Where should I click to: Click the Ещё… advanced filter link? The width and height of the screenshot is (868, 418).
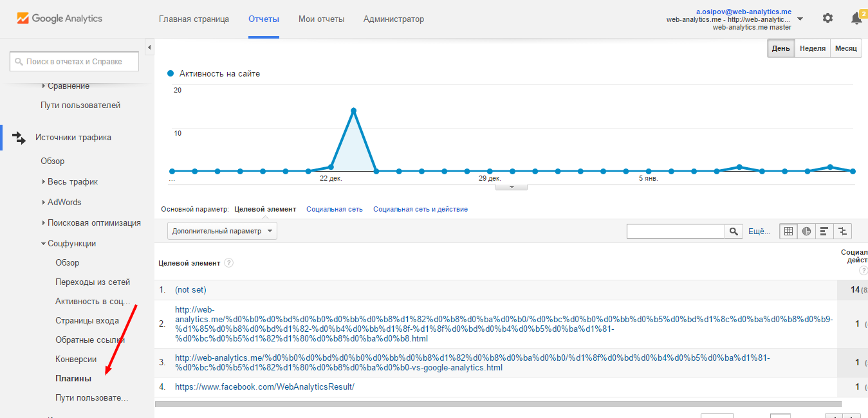point(759,232)
